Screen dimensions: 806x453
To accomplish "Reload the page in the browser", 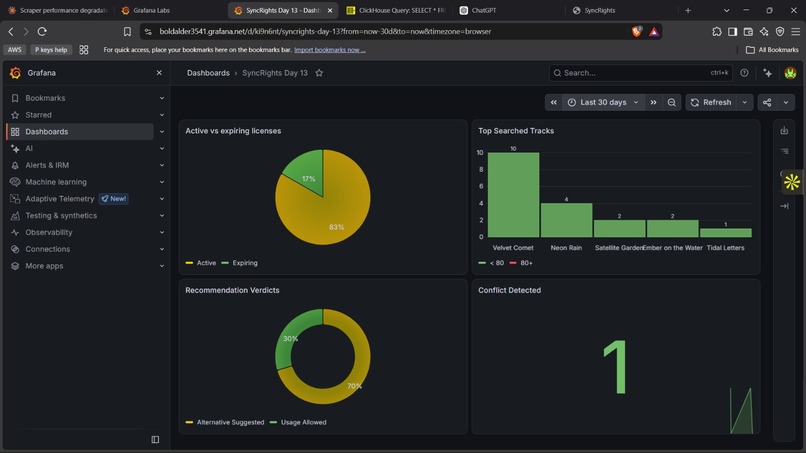I will [42, 31].
